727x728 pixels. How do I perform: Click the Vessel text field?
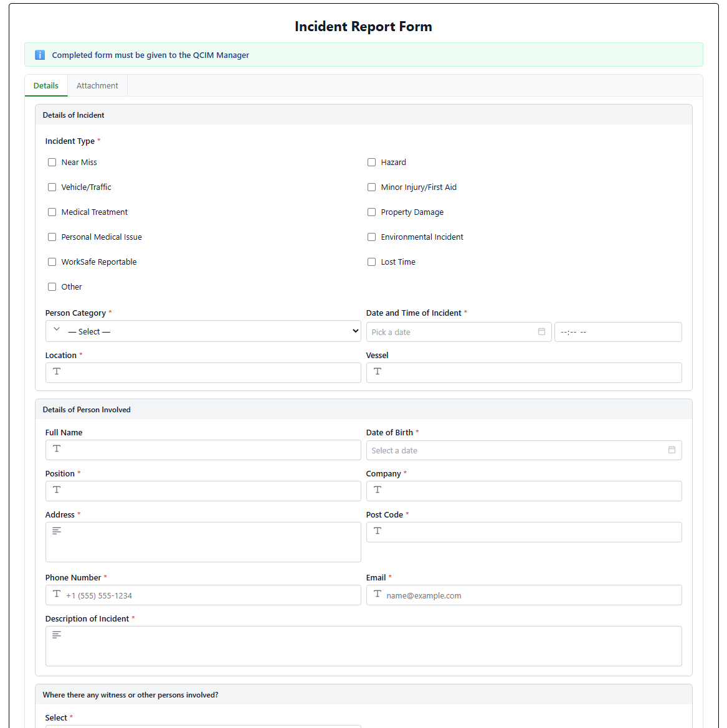point(524,373)
